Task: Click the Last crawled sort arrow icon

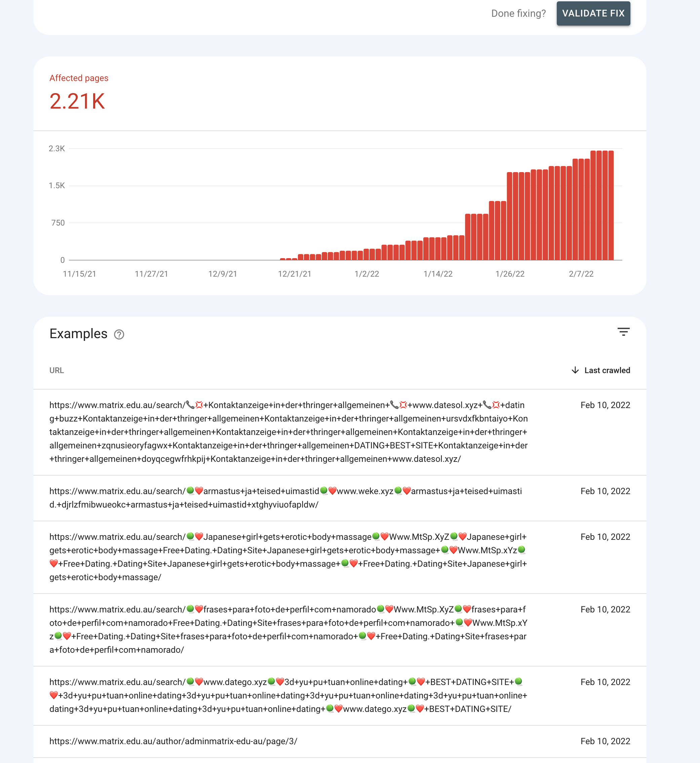Action: tap(575, 370)
